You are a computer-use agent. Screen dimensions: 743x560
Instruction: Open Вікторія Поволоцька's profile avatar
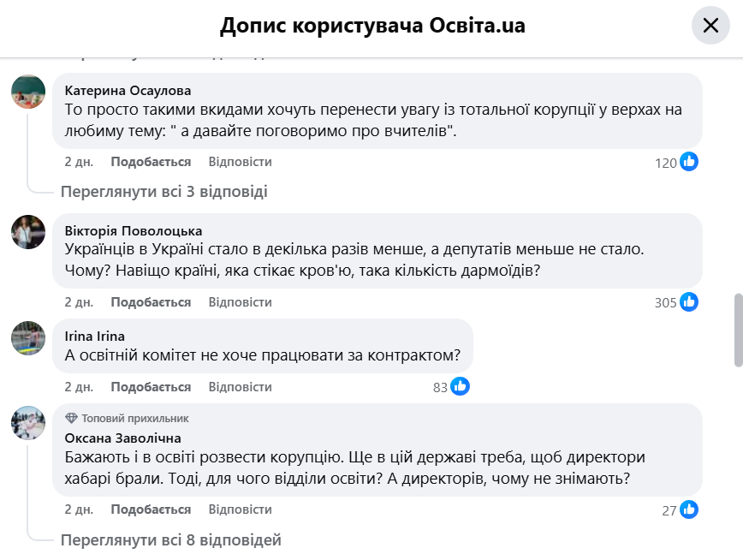point(28,232)
